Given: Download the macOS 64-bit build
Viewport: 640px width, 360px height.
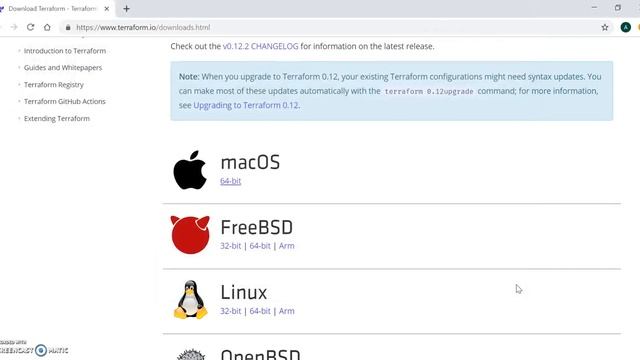Looking at the screenshot, I should click(230, 181).
